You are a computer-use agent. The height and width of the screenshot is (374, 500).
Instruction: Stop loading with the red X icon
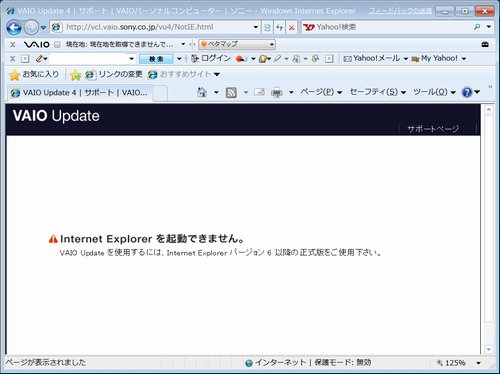coord(291,27)
